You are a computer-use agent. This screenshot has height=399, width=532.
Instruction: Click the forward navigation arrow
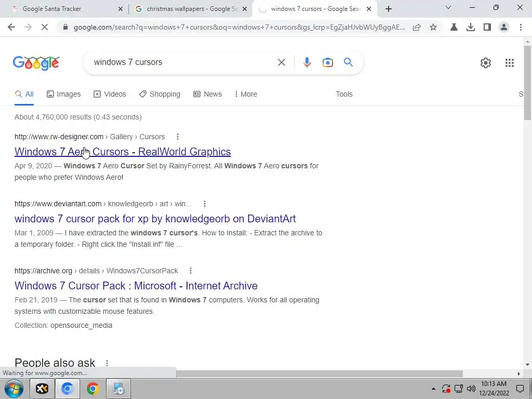28,27
